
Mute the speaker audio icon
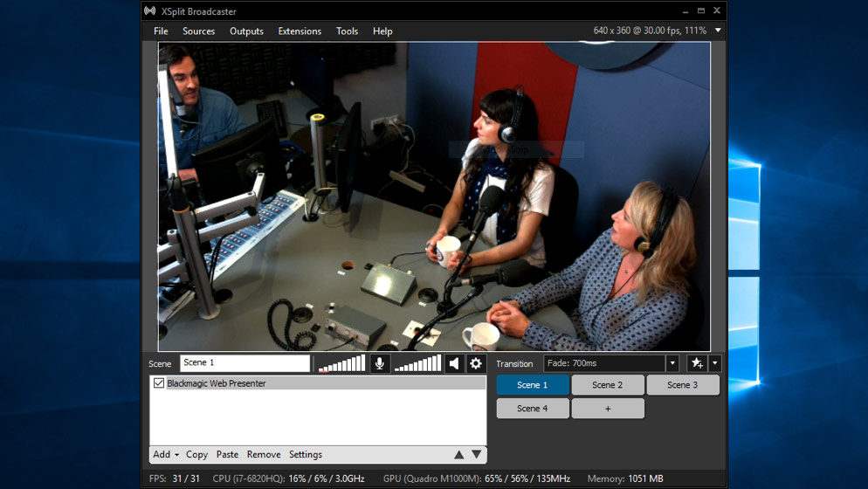pos(454,363)
